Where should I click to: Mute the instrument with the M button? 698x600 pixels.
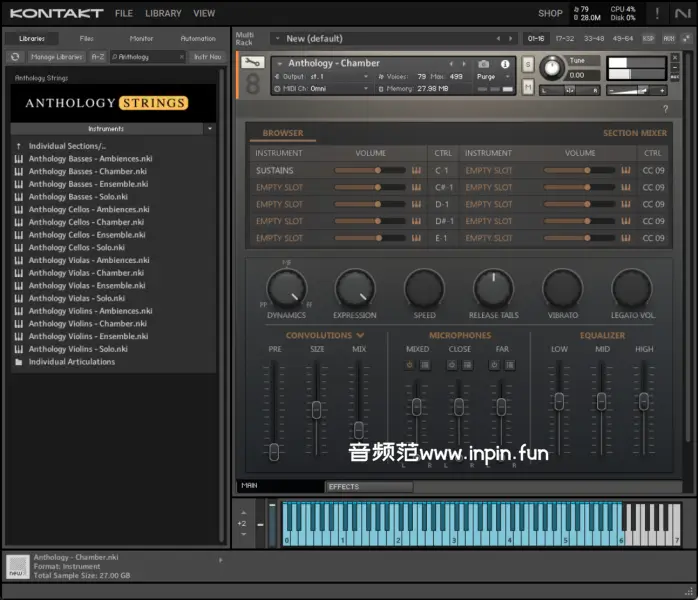[x=528, y=87]
